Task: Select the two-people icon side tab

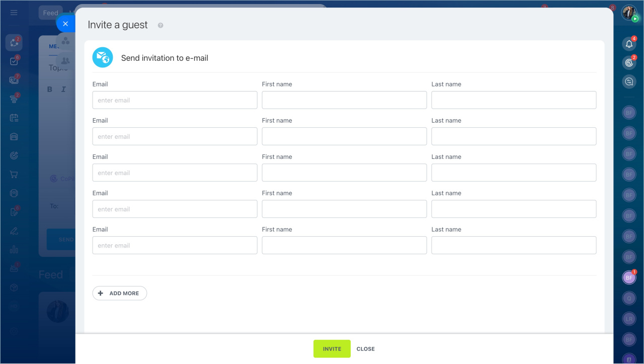Action: click(x=65, y=60)
